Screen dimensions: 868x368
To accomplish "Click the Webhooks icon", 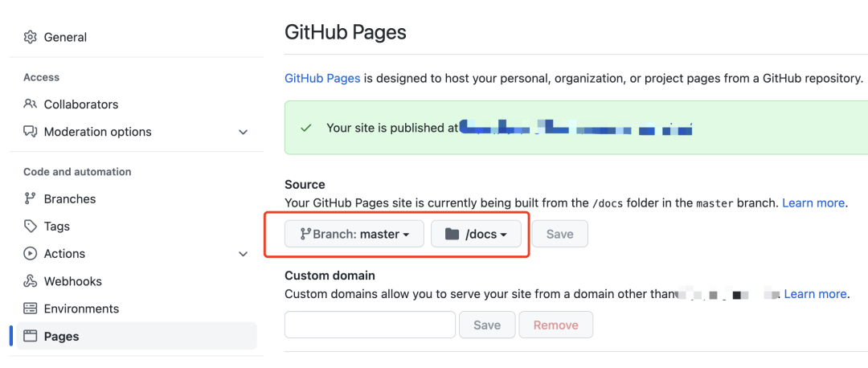I will pyautogui.click(x=30, y=281).
